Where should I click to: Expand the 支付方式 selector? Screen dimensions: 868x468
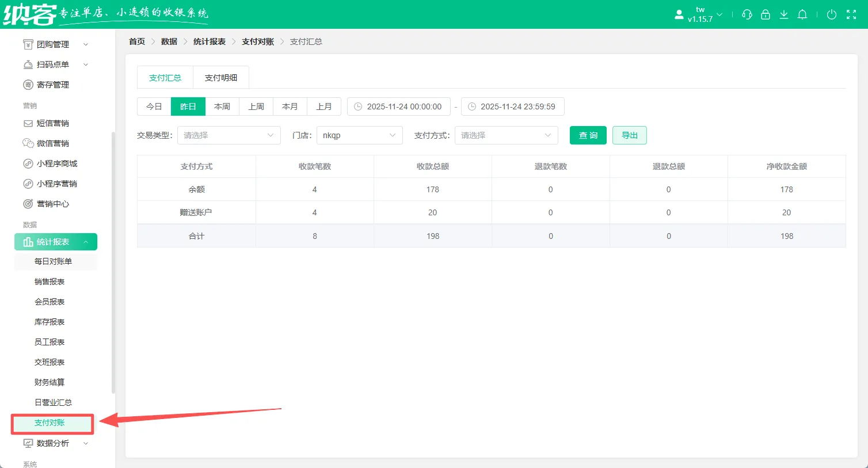pos(505,135)
